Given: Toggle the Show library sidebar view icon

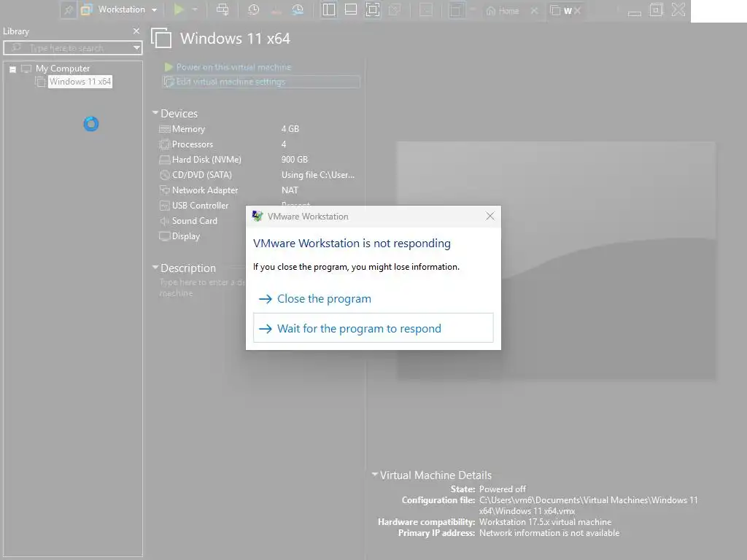Looking at the screenshot, I should 329,9.
